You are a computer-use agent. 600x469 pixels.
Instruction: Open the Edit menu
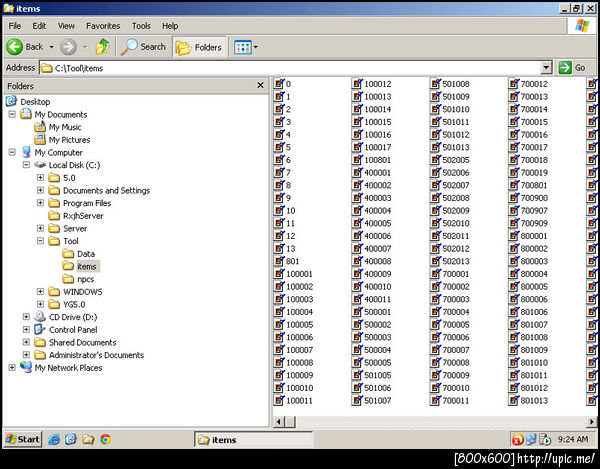(x=39, y=26)
